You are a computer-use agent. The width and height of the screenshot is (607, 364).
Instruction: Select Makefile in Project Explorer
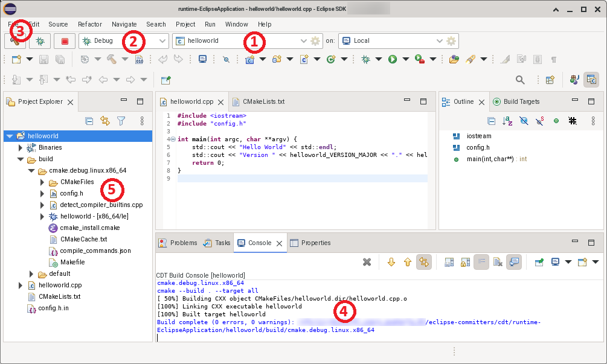(x=72, y=262)
